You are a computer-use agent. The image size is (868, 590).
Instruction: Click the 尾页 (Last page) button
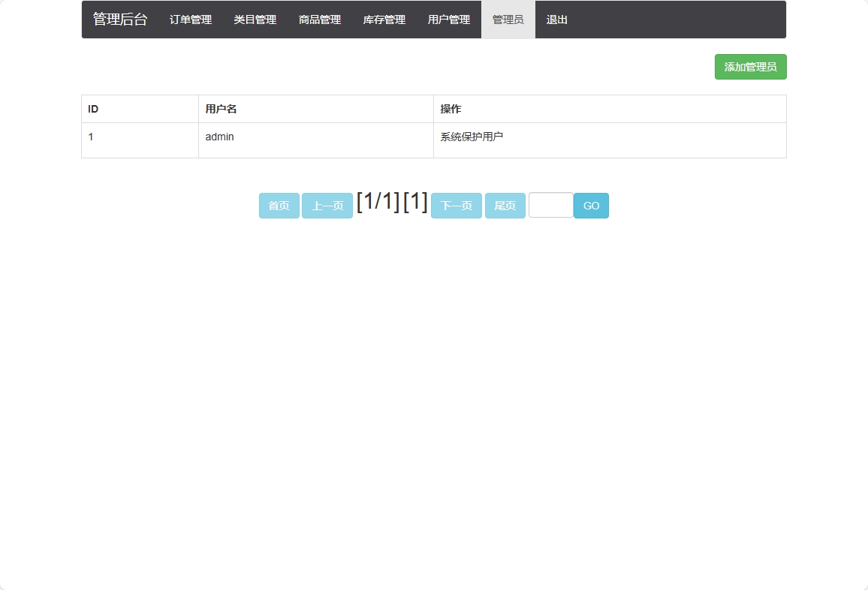505,205
